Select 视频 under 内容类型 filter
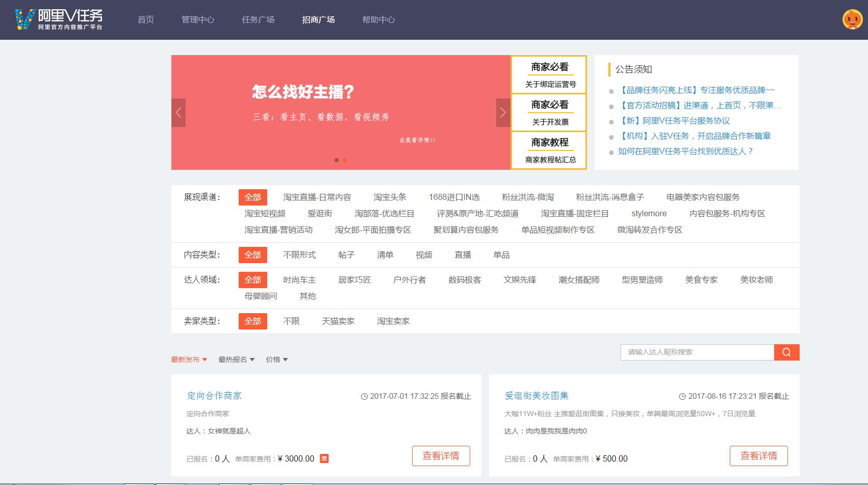Screen dimensions: 868x485 pos(424,254)
